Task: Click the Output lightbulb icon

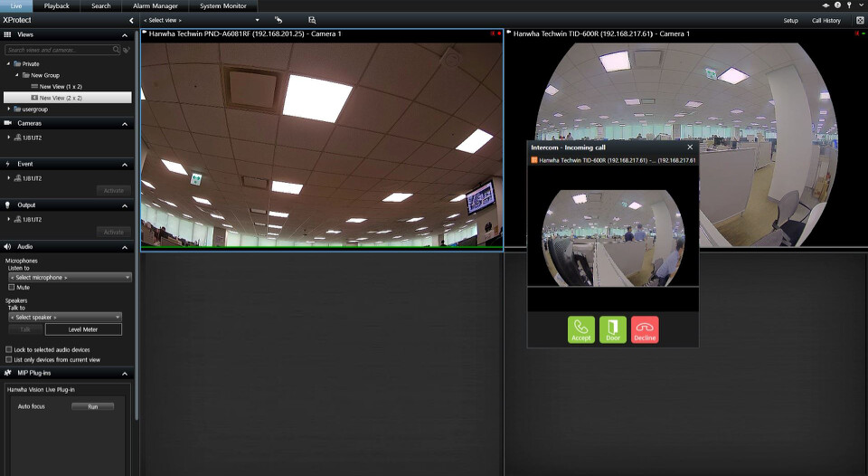Action: [8, 205]
